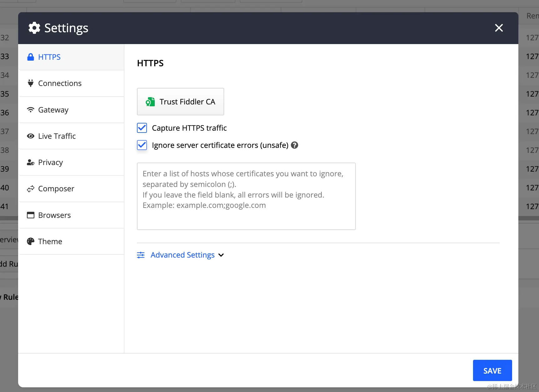Click the Advanced Settings sliders icon
Screen dimensions: 539x392
[141, 255]
